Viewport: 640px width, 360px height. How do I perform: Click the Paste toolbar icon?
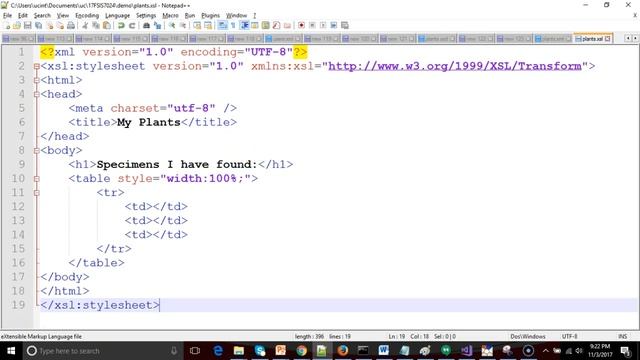pos(107,25)
